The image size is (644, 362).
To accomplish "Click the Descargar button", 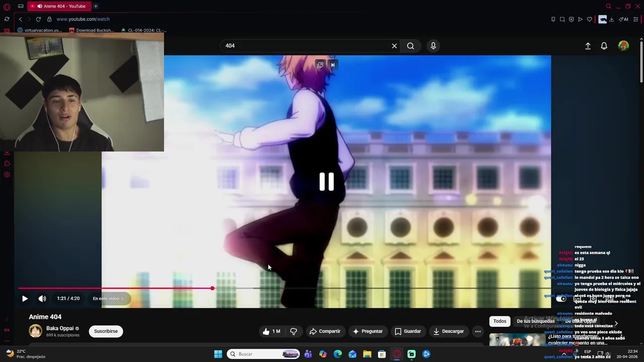I will [x=449, y=331].
